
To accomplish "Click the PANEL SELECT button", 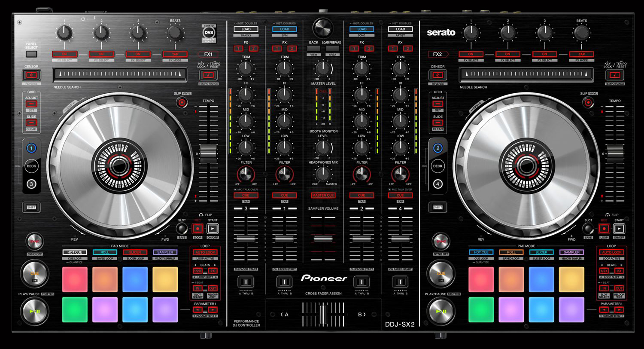I will tap(31, 54).
